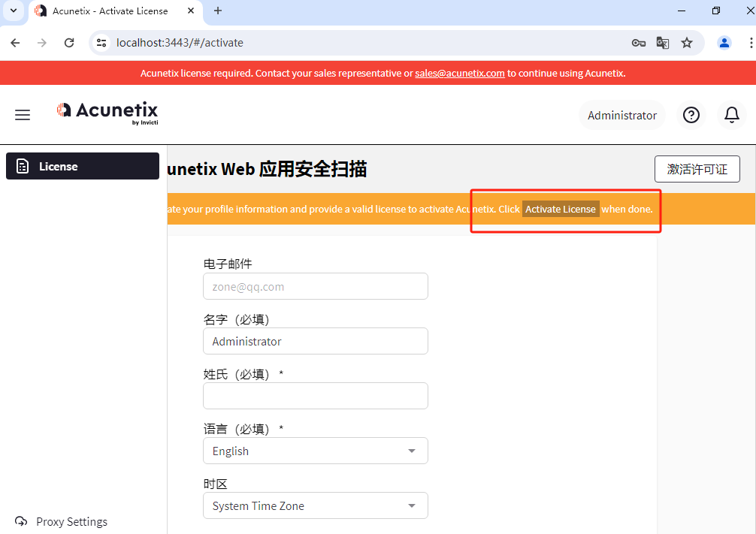Restore down the browser window
The width and height of the screenshot is (756, 534).
click(716, 11)
